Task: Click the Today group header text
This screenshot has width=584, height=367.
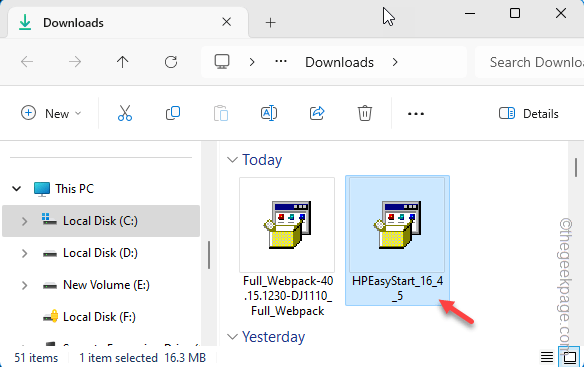Action: point(262,160)
